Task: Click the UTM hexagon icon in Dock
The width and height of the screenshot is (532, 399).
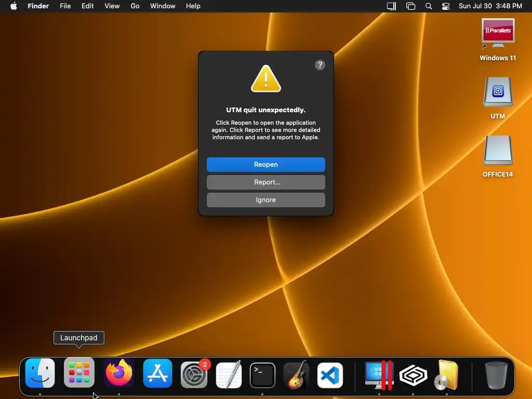Action: pyautogui.click(x=413, y=375)
